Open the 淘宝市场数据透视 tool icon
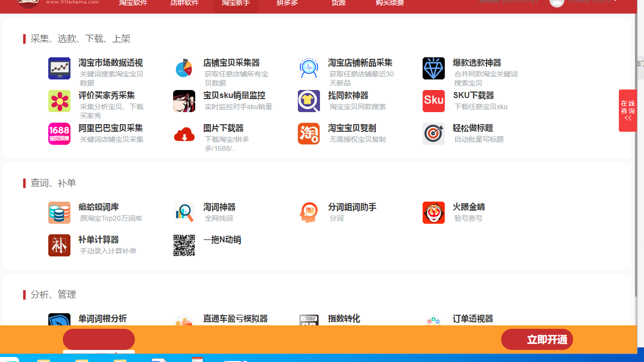The width and height of the screenshot is (644, 362). click(59, 68)
